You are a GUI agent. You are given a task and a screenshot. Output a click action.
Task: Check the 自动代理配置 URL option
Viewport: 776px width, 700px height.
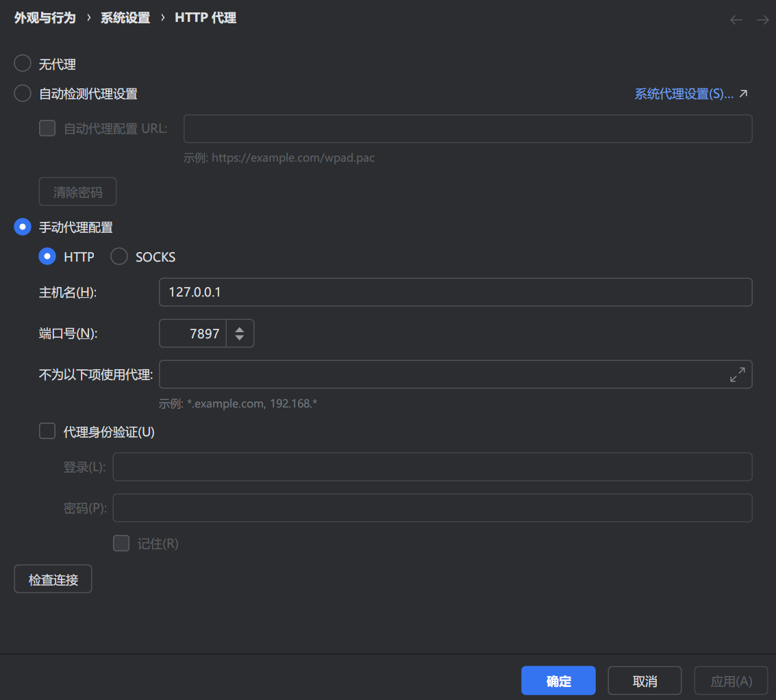pyautogui.click(x=47, y=128)
